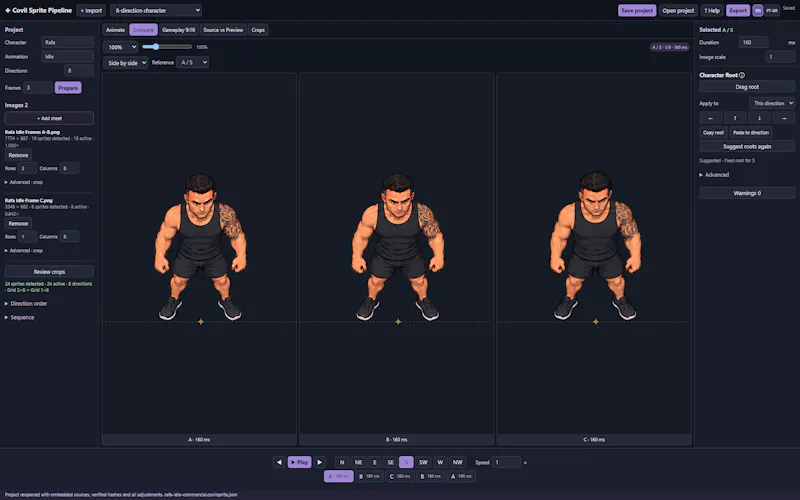Step to the next frame arrow
Image resolution: width=800 pixels, height=500 pixels.
(319, 462)
